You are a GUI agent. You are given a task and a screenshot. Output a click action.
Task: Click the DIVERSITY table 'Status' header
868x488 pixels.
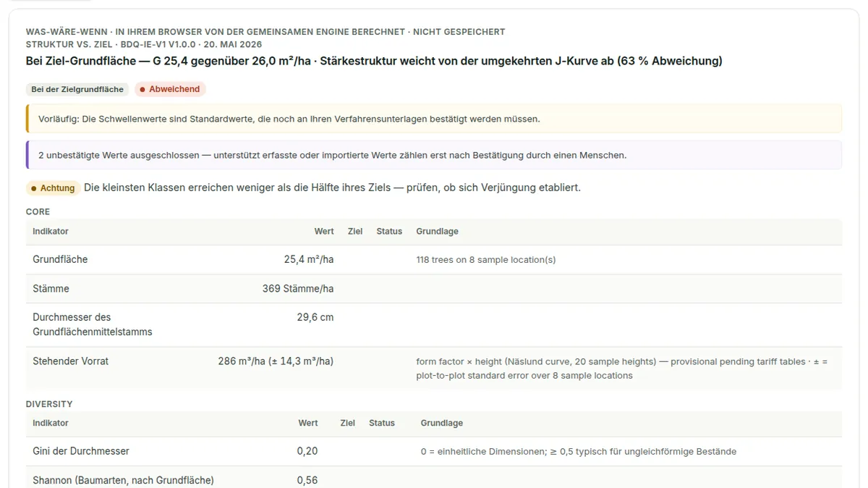pos(382,423)
